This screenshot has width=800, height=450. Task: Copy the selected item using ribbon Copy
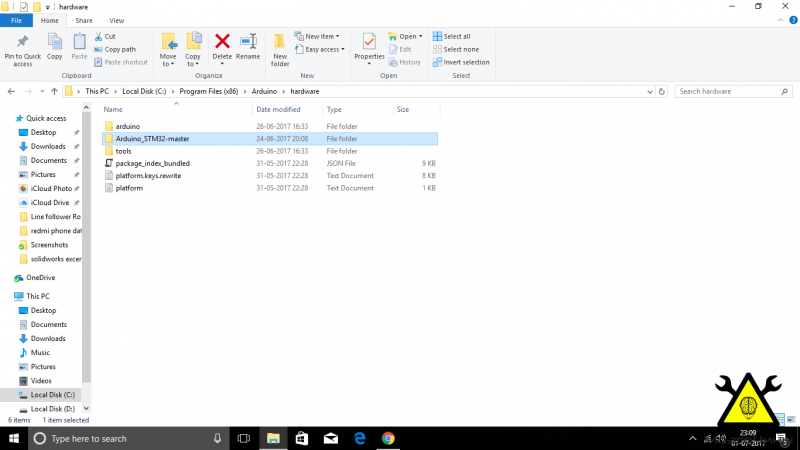[x=54, y=46]
